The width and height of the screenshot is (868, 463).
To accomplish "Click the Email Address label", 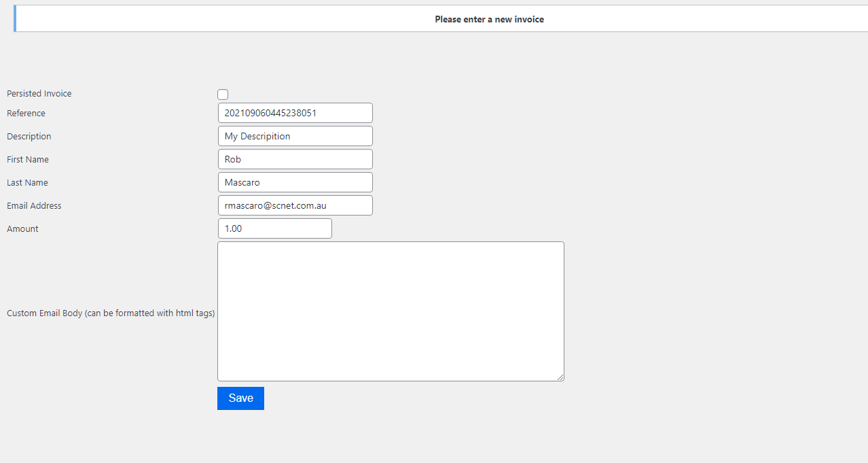I will click(x=34, y=206).
